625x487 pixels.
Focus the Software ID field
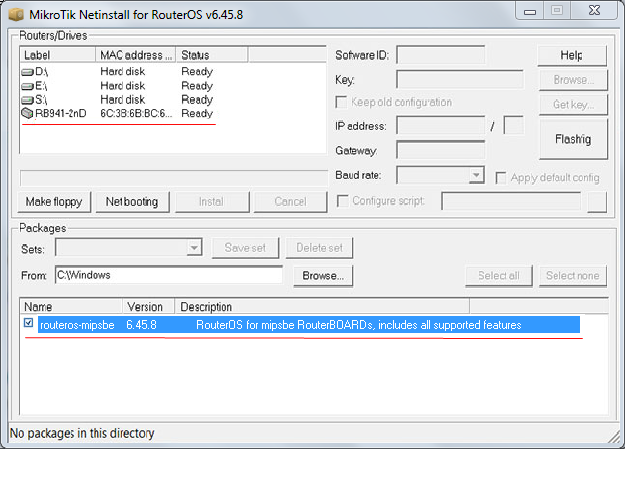(440, 55)
